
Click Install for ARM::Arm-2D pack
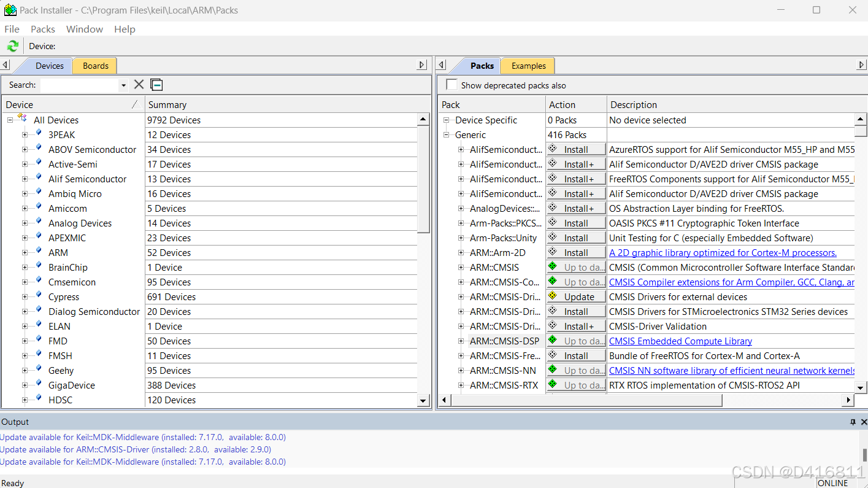(x=576, y=253)
